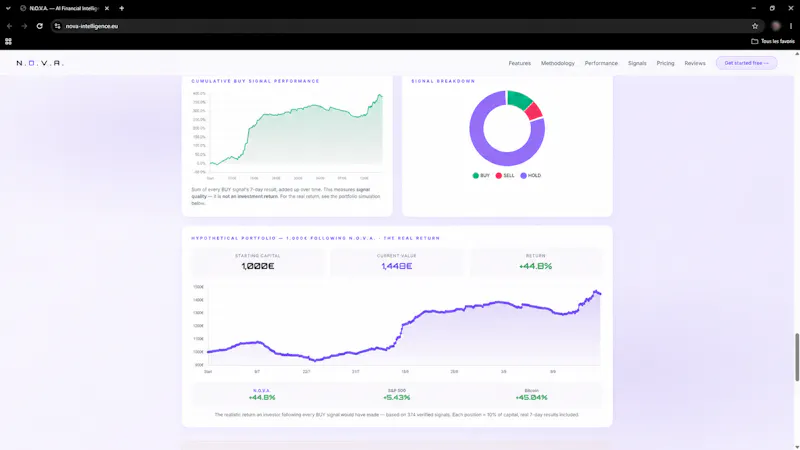Open the Reviews nav link
The height and width of the screenshot is (450, 800).
695,63
